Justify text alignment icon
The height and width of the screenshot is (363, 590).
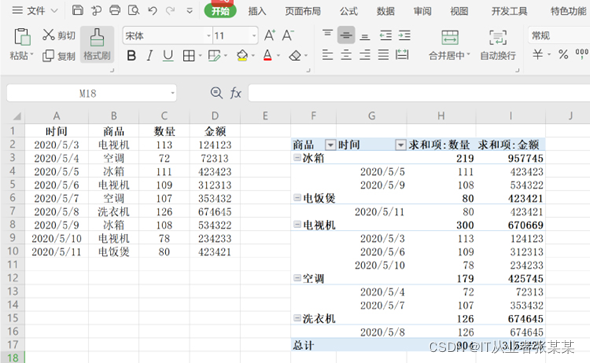tap(383, 55)
